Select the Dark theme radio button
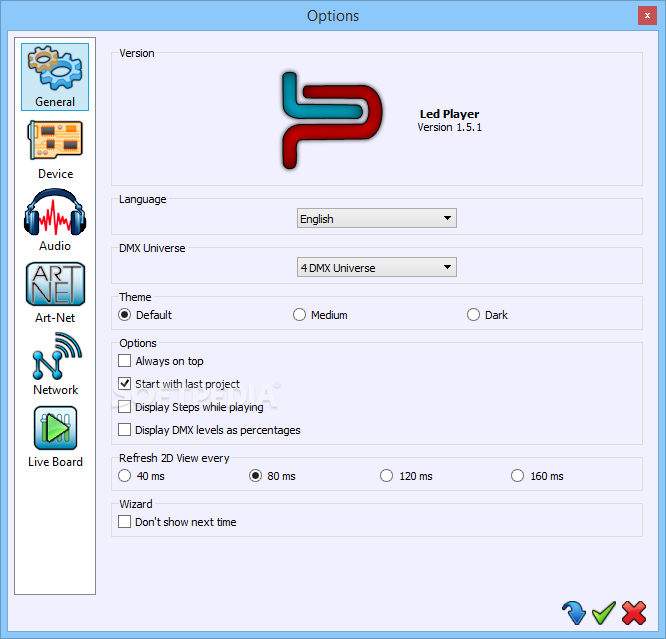This screenshot has width=666, height=639. [473, 315]
